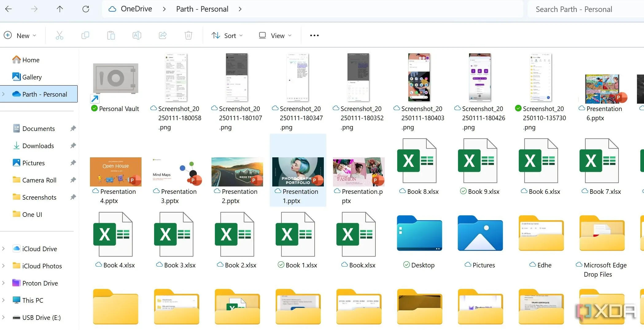This screenshot has width=644, height=330.
Task: Go back with the back arrow
Action: pyautogui.click(x=8, y=9)
